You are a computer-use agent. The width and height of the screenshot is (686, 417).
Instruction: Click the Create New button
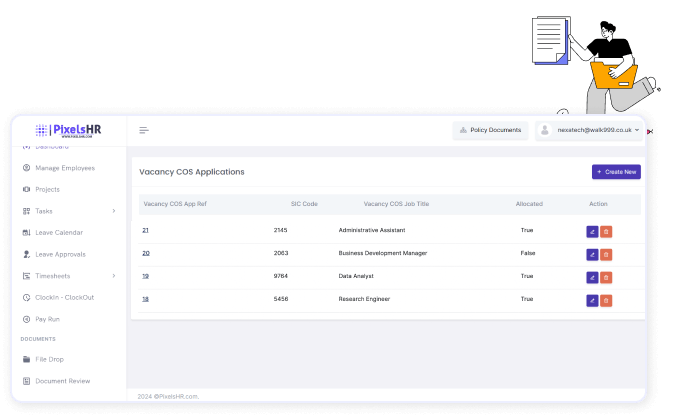616,172
